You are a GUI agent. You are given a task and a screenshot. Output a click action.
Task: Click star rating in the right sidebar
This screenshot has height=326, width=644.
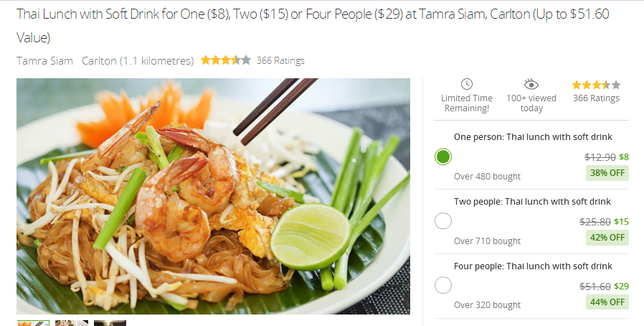pyautogui.click(x=596, y=85)
